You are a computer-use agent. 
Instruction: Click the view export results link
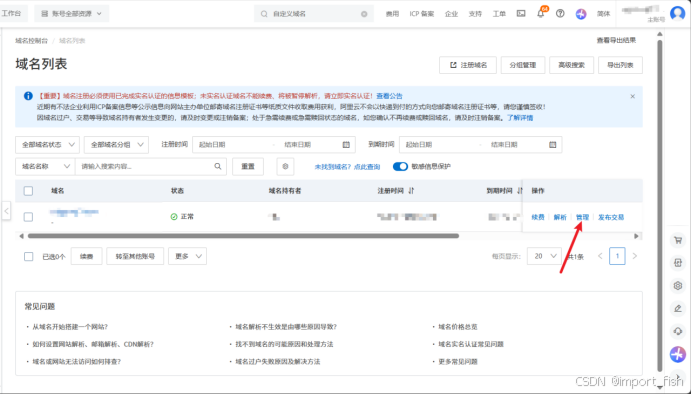pyautogui.click(x=616, y=40)
